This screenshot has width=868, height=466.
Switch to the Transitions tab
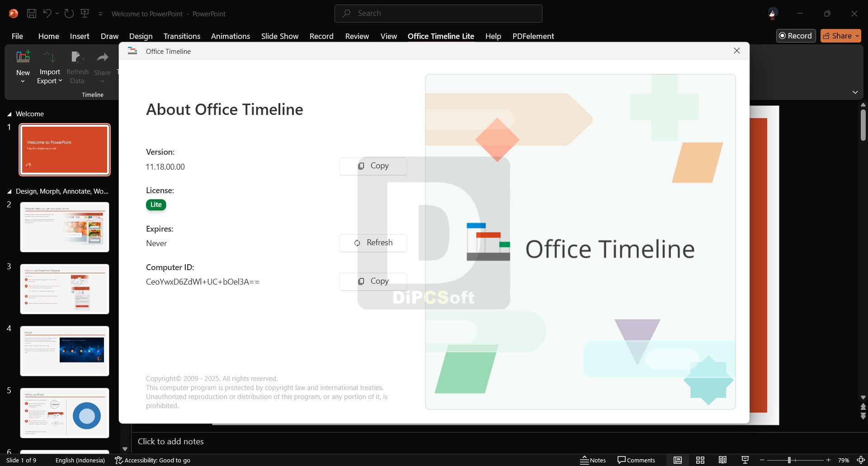pos(182,36)
